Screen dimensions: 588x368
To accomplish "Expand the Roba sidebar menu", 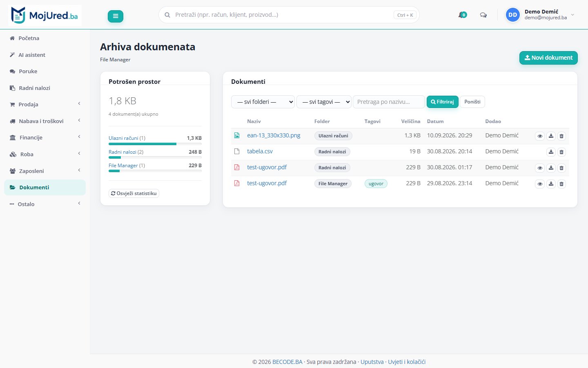I will [x=45, y=154].
